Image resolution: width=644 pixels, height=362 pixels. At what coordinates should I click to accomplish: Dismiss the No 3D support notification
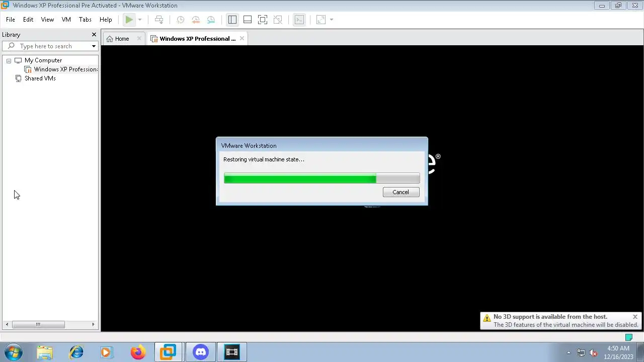pyautogui.click(x=635, y=317)
